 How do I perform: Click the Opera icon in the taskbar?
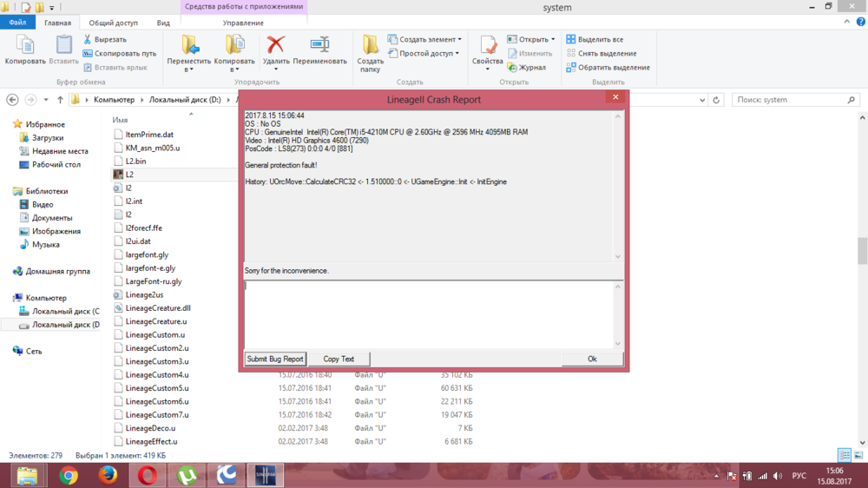coord(148,475)
